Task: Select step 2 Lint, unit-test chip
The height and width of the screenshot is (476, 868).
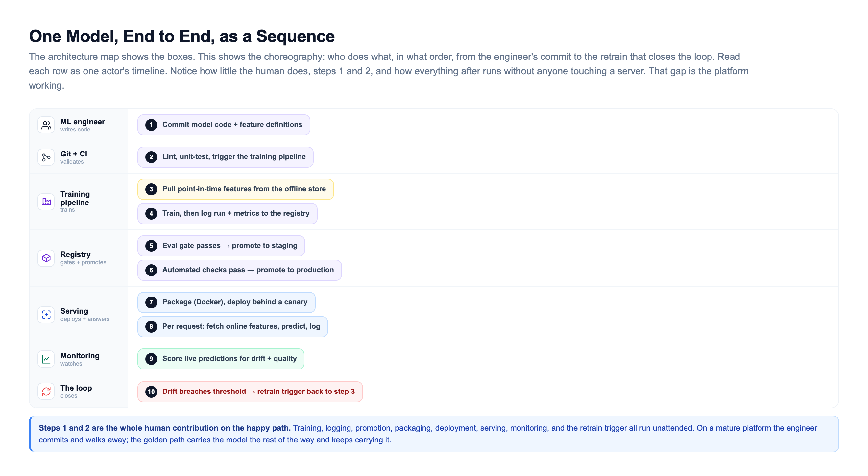Action: click(x=226, y=157)
